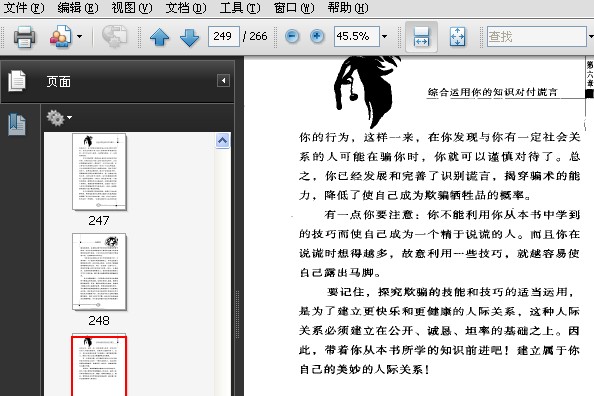Open the find options dropdown arrow
Image resolution: width=594 pixels, height=396 pixels.
(x=591, y=37)
